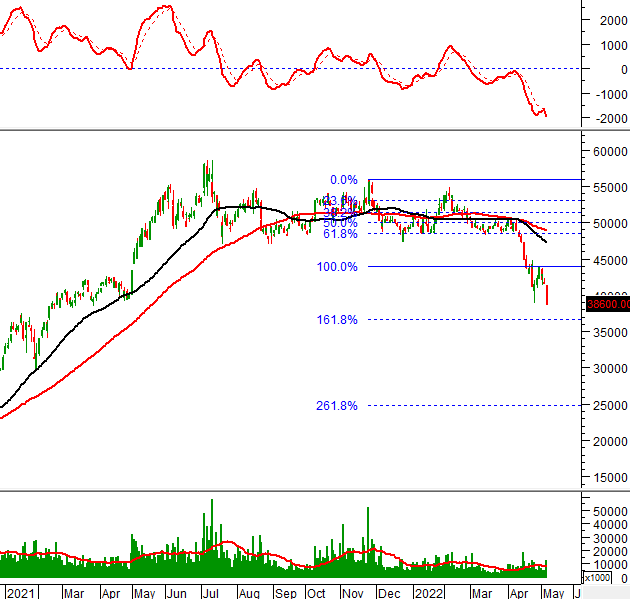Select the 0.0% Fibonacci level label

pyautogui.click(x=343, y=180)
